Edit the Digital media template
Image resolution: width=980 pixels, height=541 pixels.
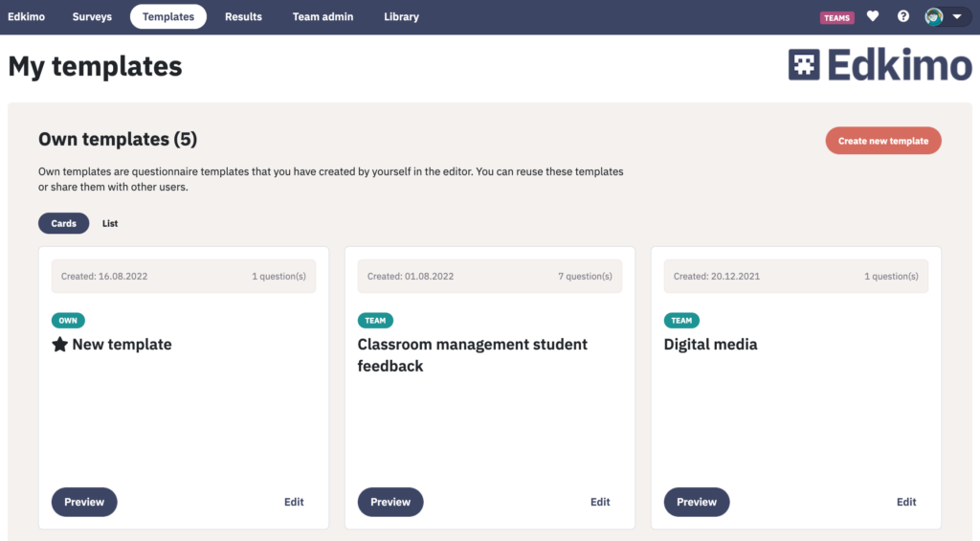(x=906, y=502)
